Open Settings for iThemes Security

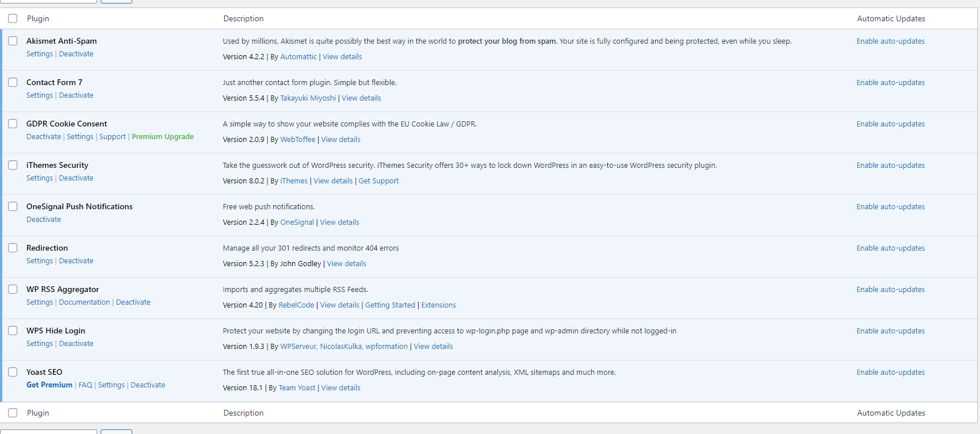coord(40,178)
